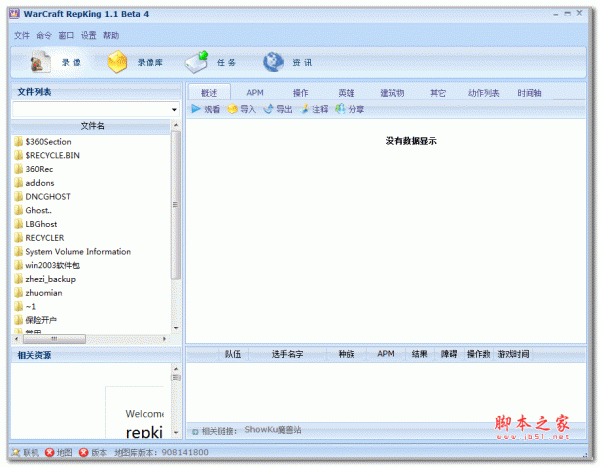This screenshot has height=467, width=600.
Task: Click the 分享 share icon
Action: pyautogui.click(x=340, y=109)
